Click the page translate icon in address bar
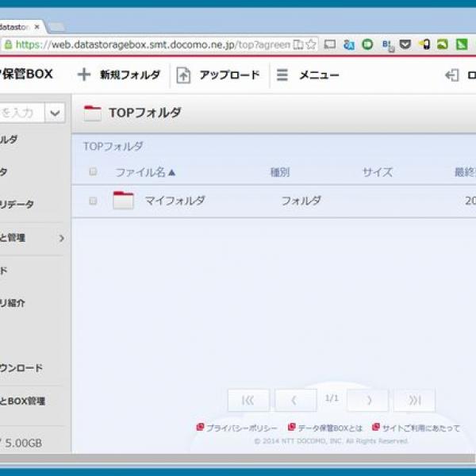Screen dimensions: 476x476 pyautogui.click(x=298, y=45)
